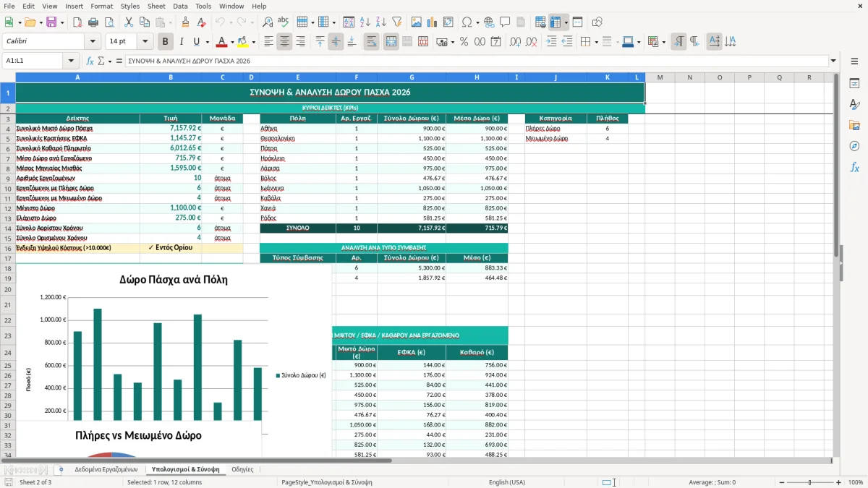
Task: Click the Merge and Center Cells icon
Action: coord(391,42)
